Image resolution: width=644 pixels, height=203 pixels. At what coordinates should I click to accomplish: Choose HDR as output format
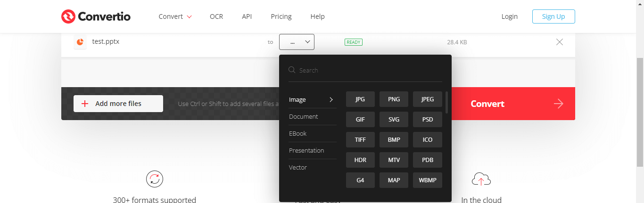click(360, 160)
